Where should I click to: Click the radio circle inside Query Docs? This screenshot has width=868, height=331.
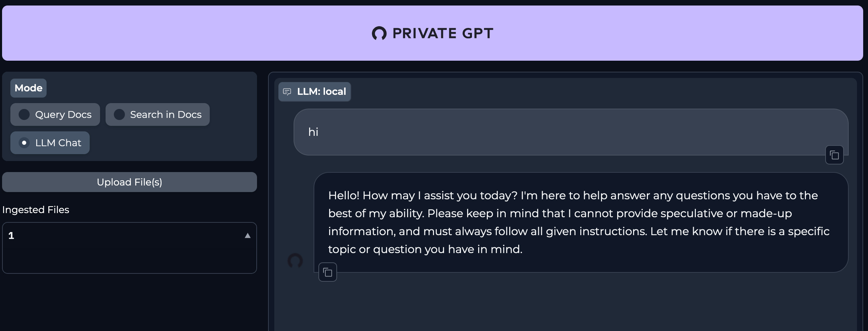pyautogui.click(x=24, y=114)
